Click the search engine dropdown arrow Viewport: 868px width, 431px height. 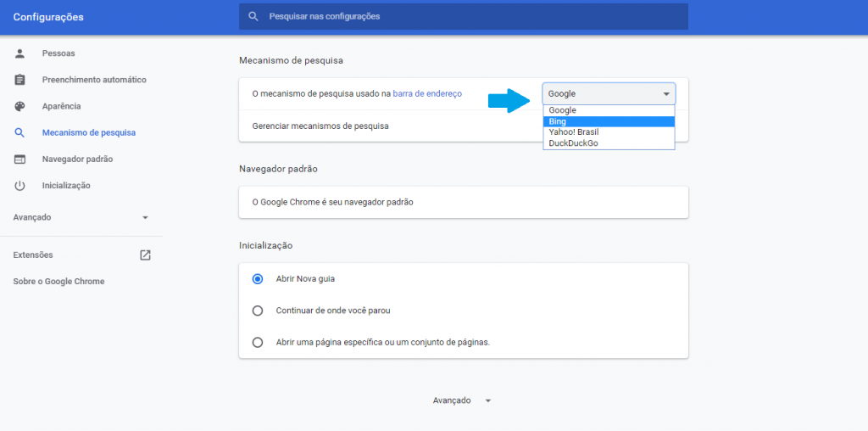click(666, 94)
